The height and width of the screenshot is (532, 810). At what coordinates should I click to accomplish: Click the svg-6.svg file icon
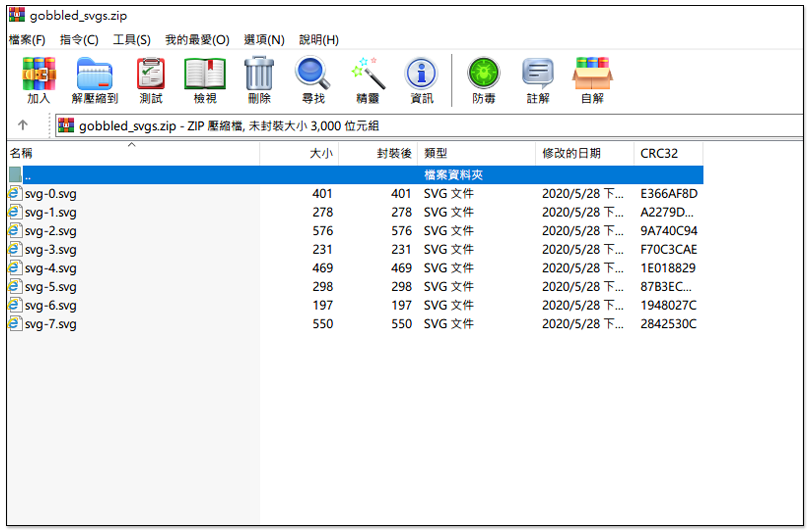(15, 305)
